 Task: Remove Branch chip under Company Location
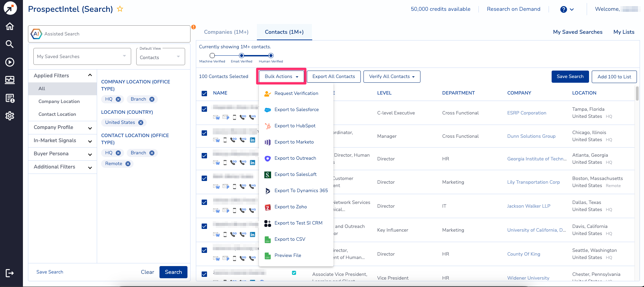click(x=152, y=99)
